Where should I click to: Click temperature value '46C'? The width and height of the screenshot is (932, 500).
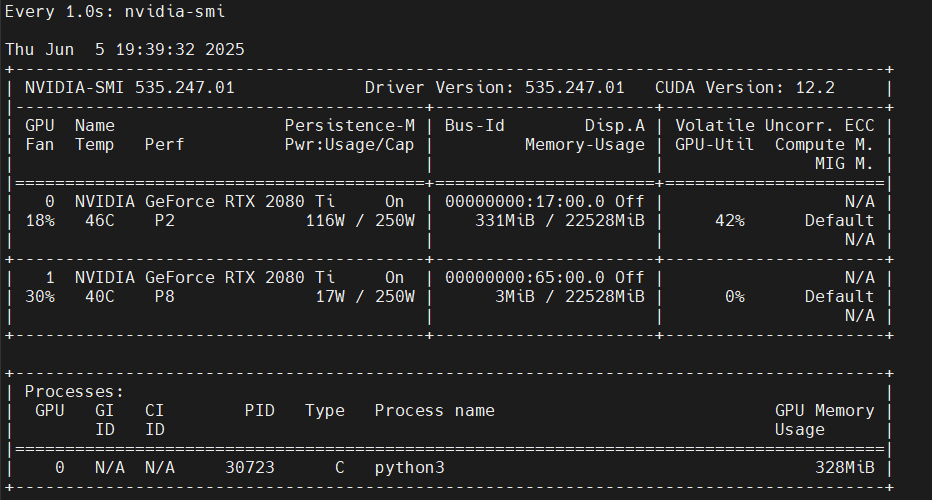(x=100, y=221)
